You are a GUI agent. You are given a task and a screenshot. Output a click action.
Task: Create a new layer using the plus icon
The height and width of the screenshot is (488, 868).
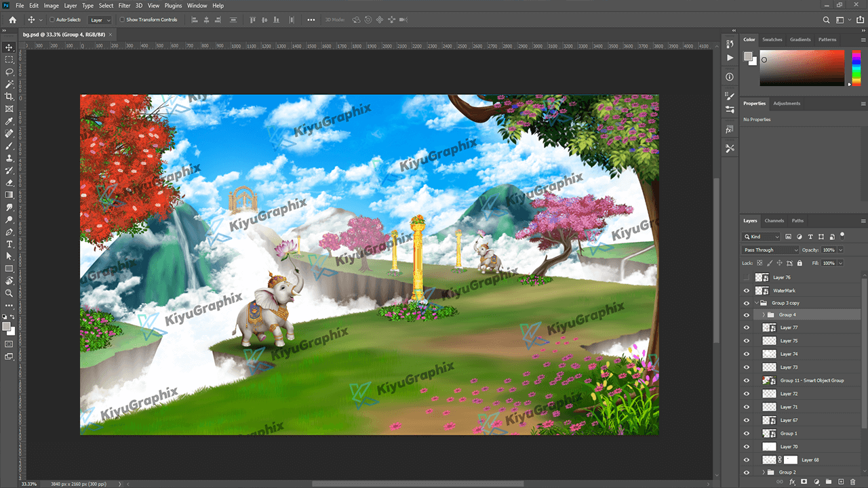(841, 481)
